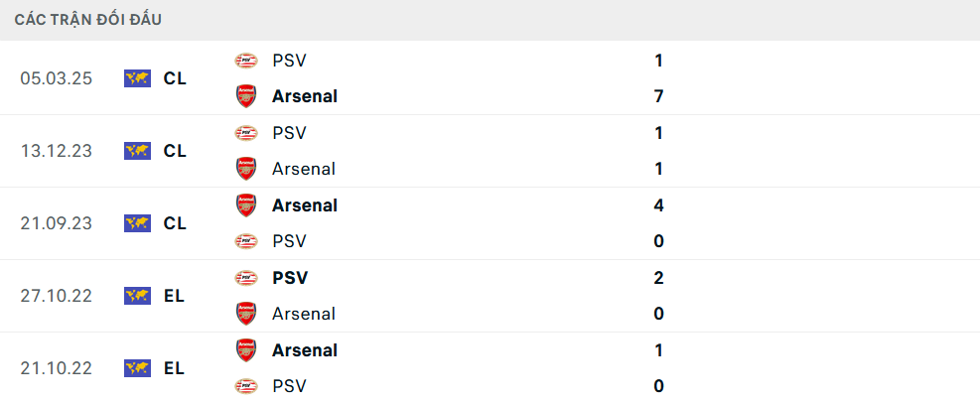
Task: Click the Arsenal crest in the 05.03.25 match
Action: [245, 96]
